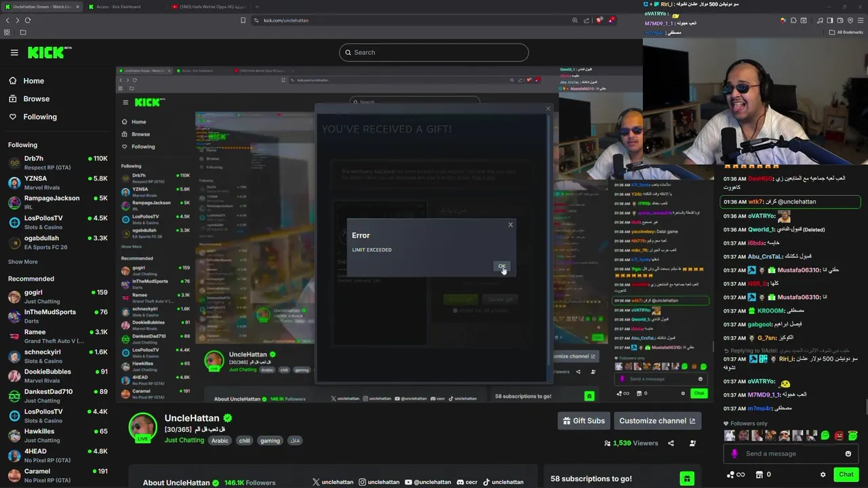The image size is (868, 488).
Task: Open DankestDad710 recommended channel
Action: click(57, 395)
